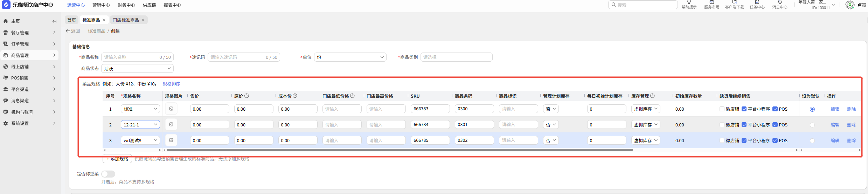The image size is (868, 194).
Task: Switch to the 首页 tab
Action: pyautogui.click(x=72, y=20)
